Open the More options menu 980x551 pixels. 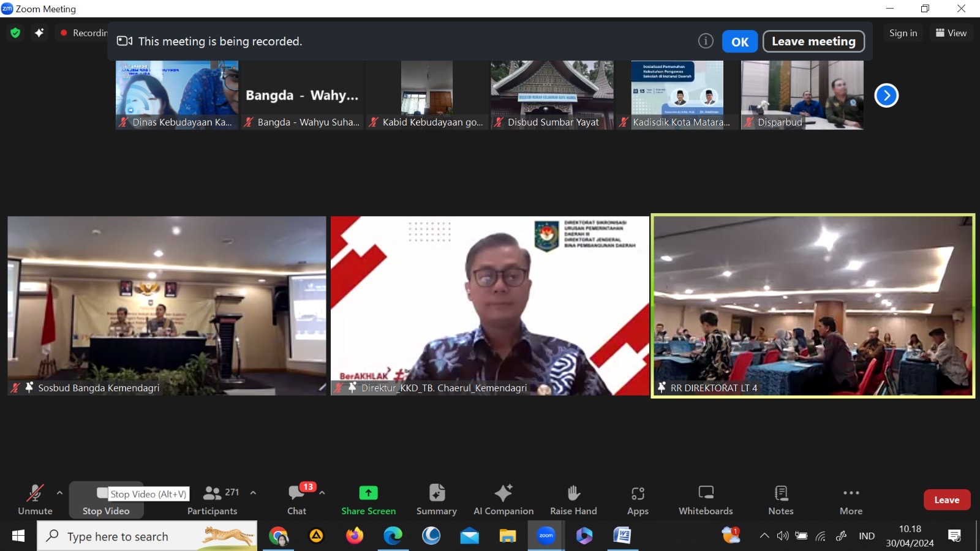(x=851, y=499)
